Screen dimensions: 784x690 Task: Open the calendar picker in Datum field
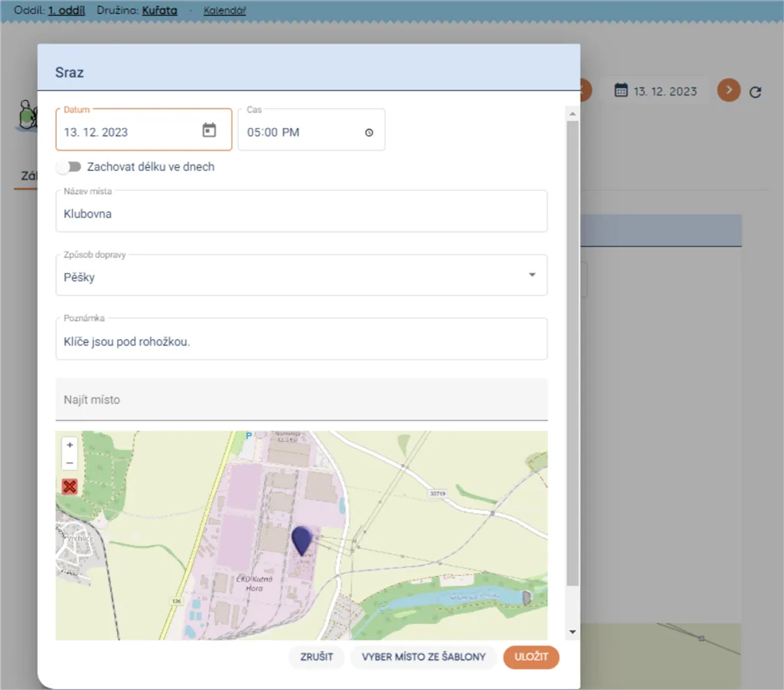pos(209,130)
